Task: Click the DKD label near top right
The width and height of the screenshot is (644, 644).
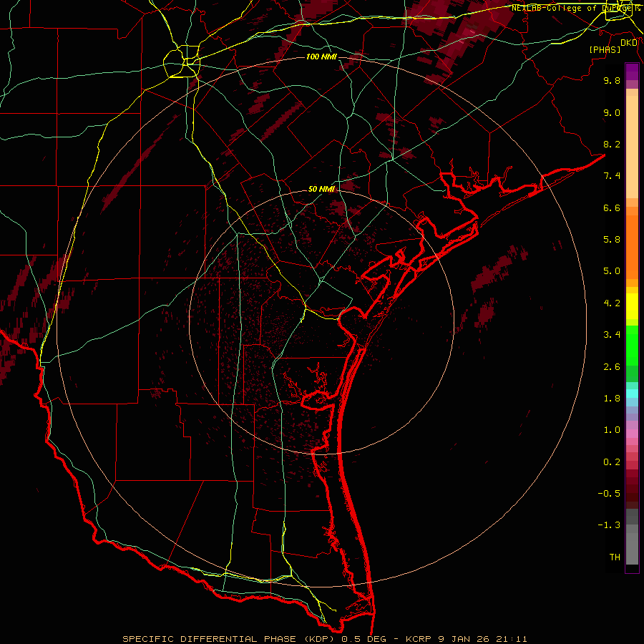Action: [629, 43]
